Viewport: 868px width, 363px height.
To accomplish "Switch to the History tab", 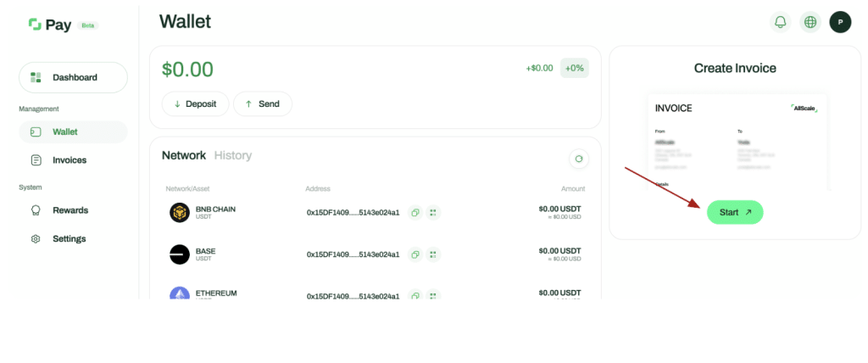I will pos(233,155).
